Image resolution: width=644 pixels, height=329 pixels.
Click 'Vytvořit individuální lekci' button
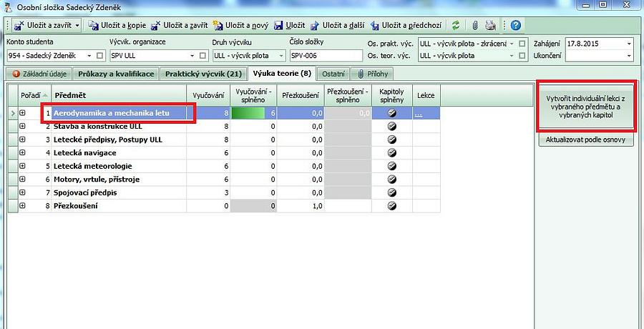585,107
